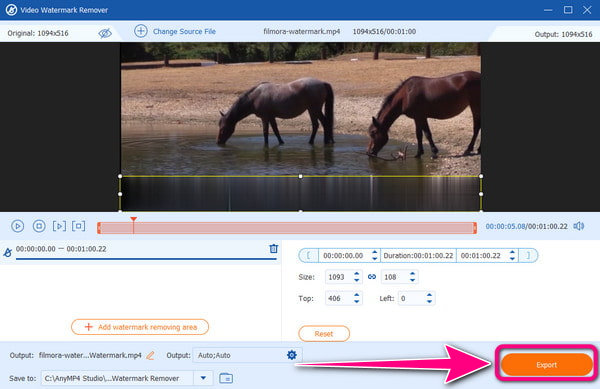Screen dimensions: 600x389
Task: Increase start time with up arrow
Action: 375,252
